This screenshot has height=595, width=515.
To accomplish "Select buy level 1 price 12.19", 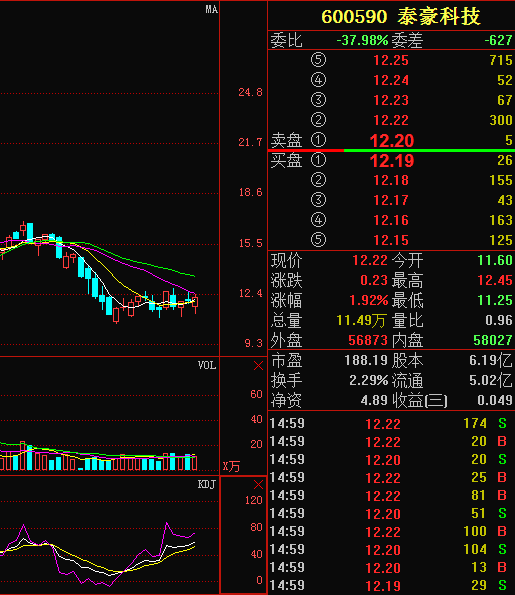I will [x=392, y=161].
